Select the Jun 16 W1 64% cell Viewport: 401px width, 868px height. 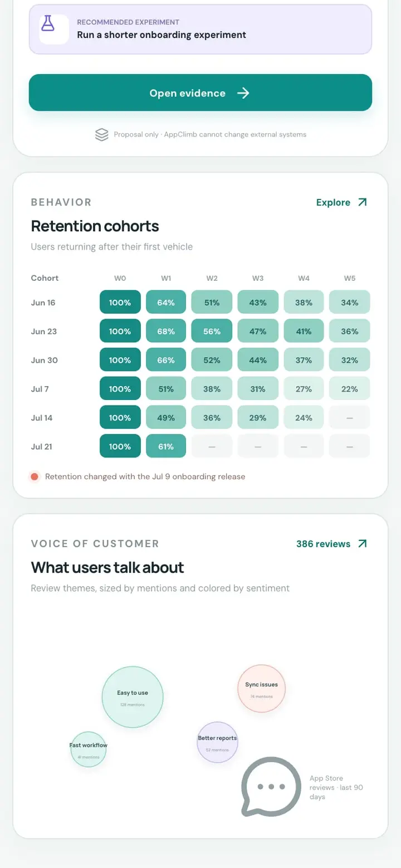[166, 303]
